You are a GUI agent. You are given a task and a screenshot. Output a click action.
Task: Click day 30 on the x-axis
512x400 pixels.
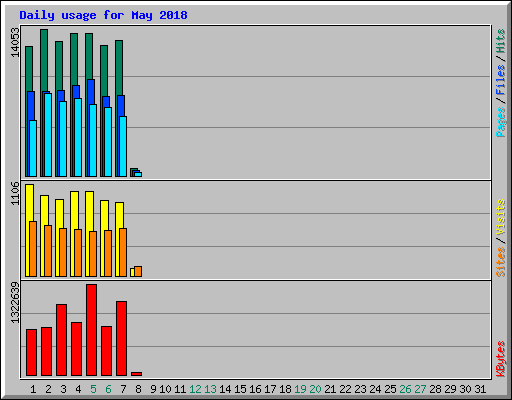465,389
